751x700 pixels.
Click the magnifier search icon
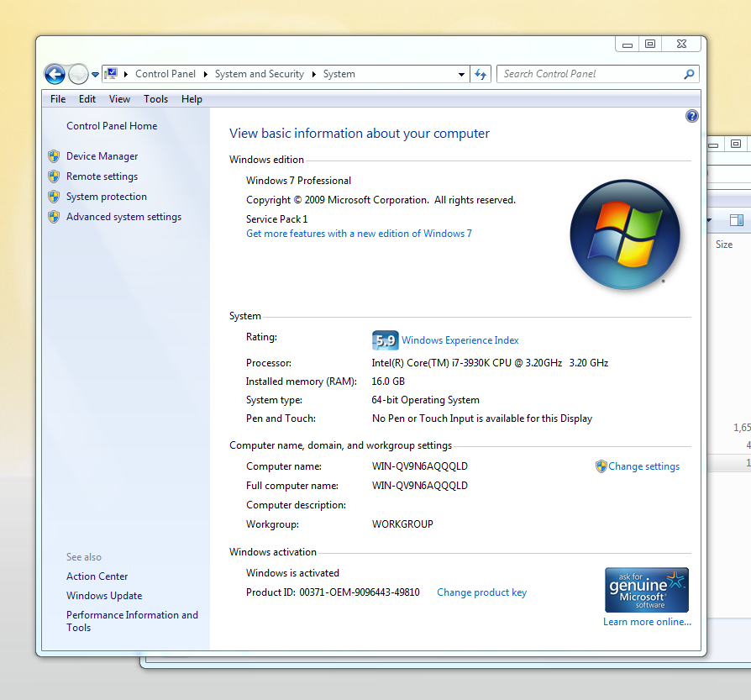point(689,74)
